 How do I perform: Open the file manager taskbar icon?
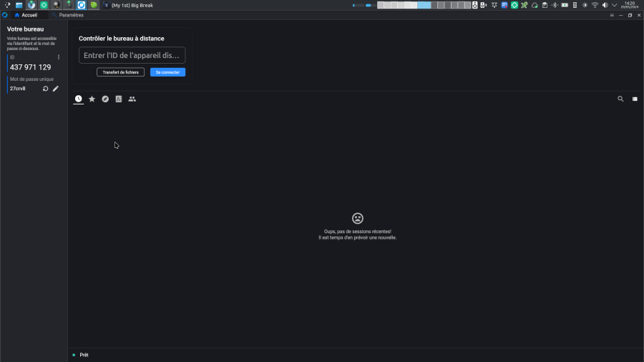[19, 5]
